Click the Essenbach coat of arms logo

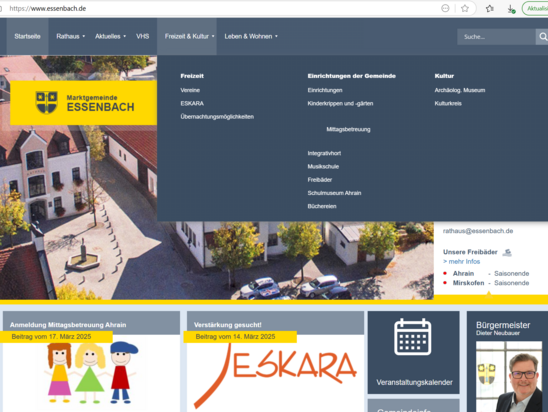point(46,102)
